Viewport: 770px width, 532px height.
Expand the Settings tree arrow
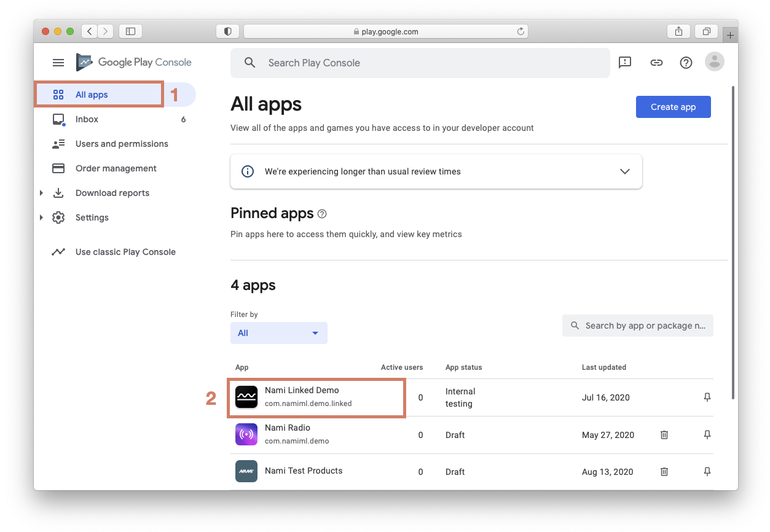click(x=41, y=217)
